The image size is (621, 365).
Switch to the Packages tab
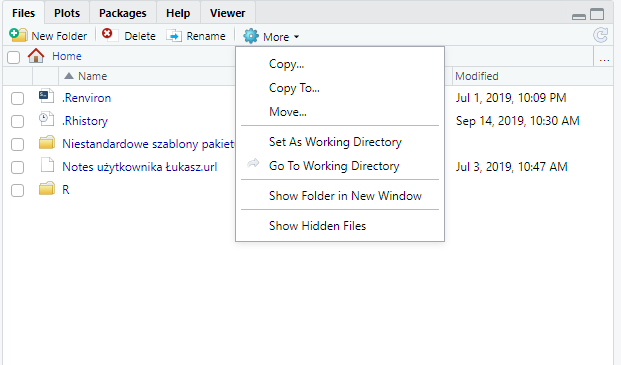point(122,13)
